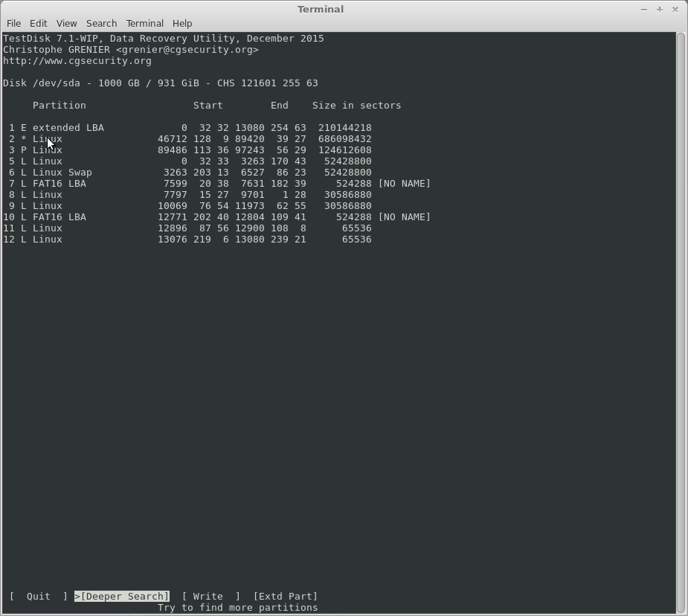The width and height of the screenshot is (688, 616).
Task: Select the Extd Part option
Action: tap(286, 596)
